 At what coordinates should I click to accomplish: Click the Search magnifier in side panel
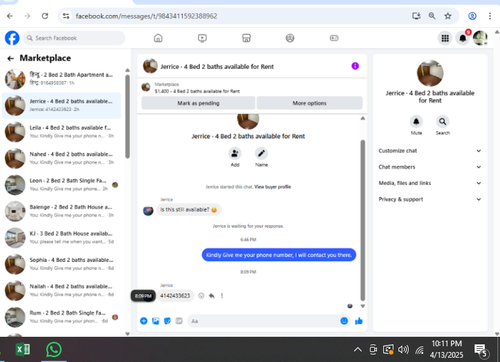pyautogui.click(x=442, y=121)
